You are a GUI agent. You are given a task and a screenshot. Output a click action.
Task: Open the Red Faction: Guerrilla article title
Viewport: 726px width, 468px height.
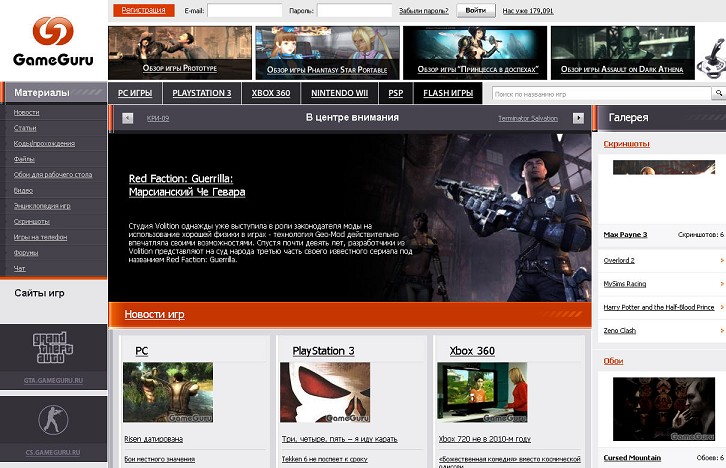point(187,185)
